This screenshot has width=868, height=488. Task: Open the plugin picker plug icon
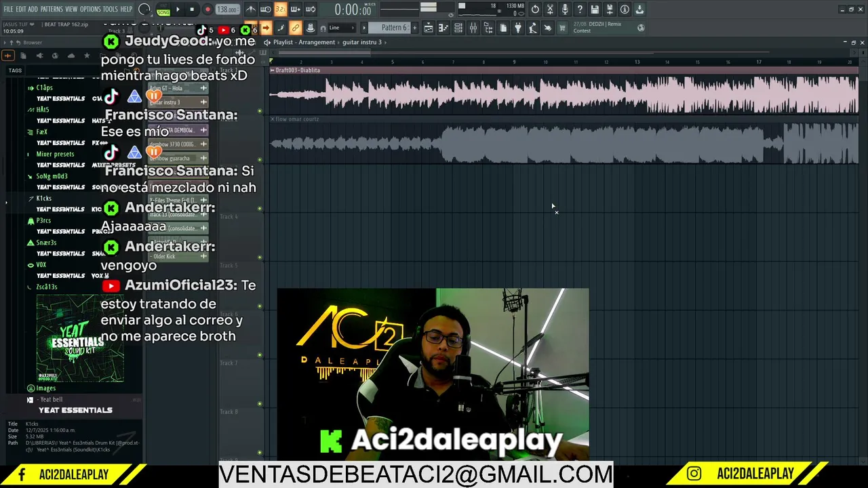point(518,28)
